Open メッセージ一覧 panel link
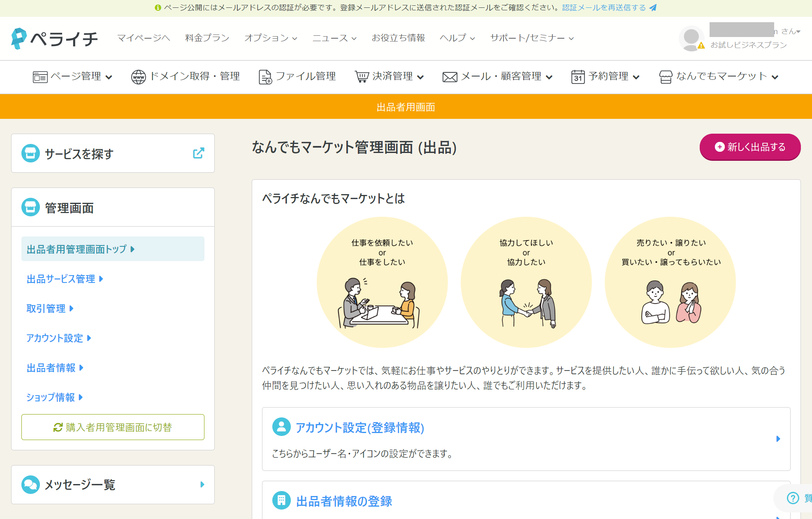812x519 pixels. click(113, 484)
